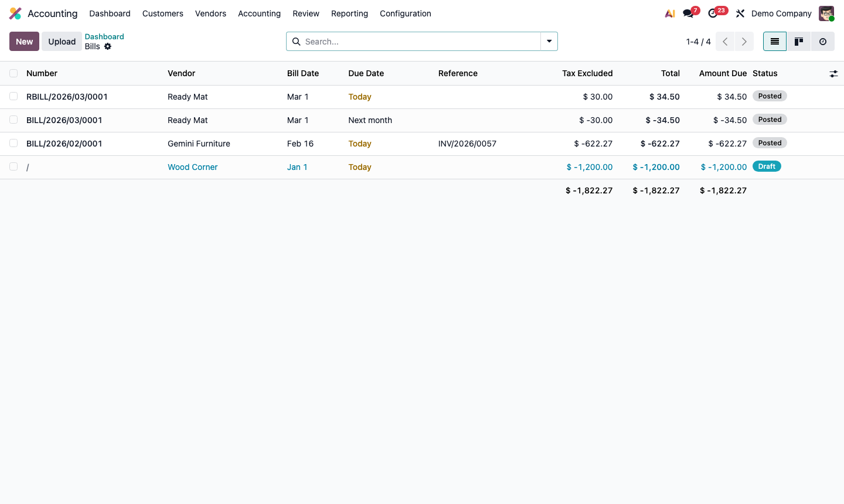Click the tools icon beside Demo Company

[740, 13]
